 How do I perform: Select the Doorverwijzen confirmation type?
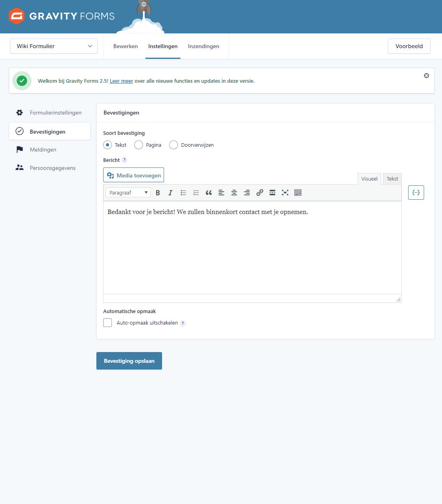(174, 145)
